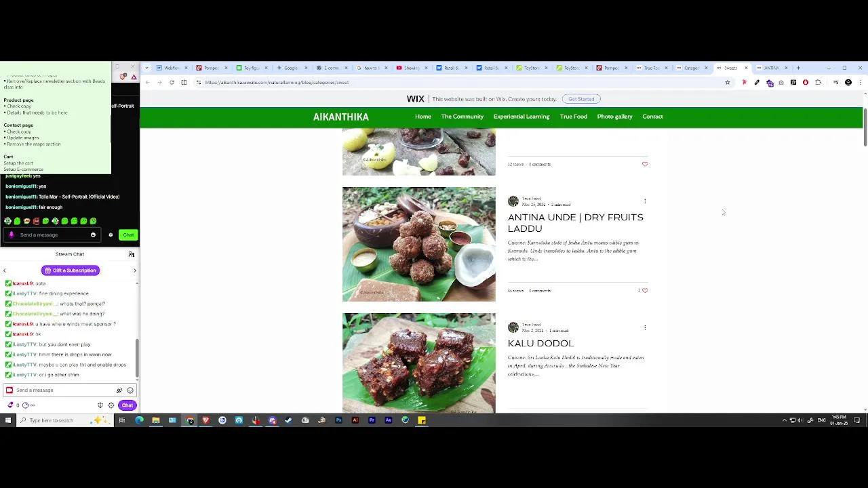Click the author avatar on Antina Unde post

click(513, 201)
